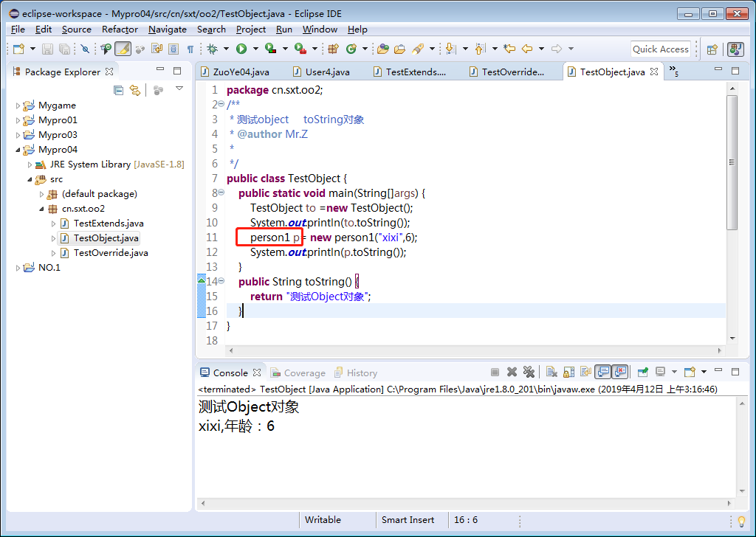Open the Project menu
This screenshot has height=537, width=756.
(x=251, y=30)
